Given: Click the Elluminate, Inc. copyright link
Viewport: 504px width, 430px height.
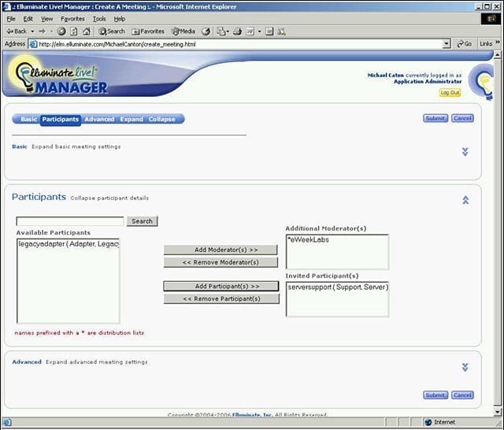Looking at the screenshot, I should [x=252, y=414].
